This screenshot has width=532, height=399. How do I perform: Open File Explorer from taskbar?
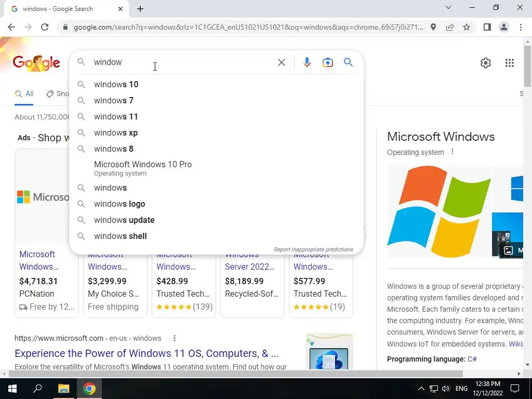tap(63, 389)
